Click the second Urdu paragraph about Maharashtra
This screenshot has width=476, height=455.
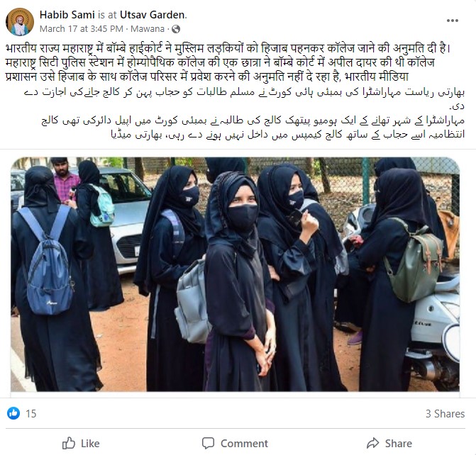coord(253,128)
